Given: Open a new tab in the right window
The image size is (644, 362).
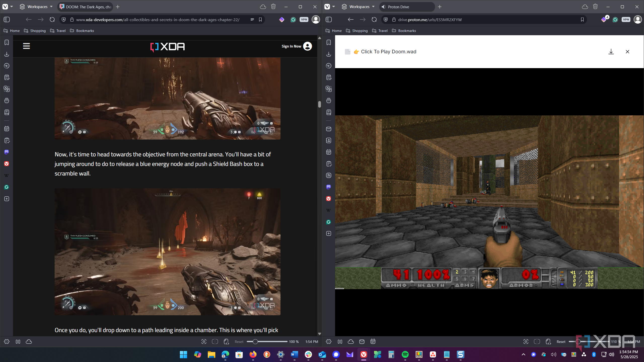Looking at the screenshot, I should [x=440, y=7].
